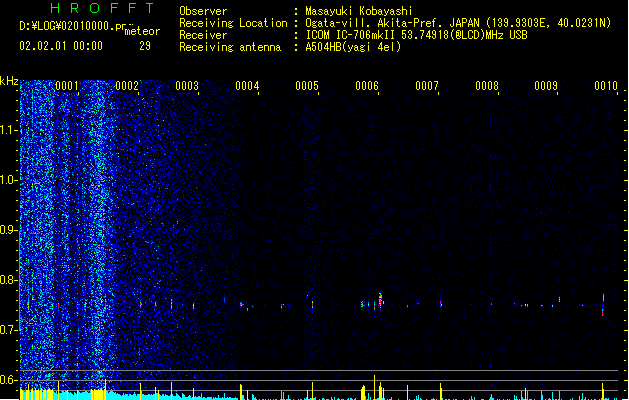Image resolution: width=629 pixels, height=400 pixels.
Task: Click the 'Receiver' field label
Action: [x=203, y=35]
